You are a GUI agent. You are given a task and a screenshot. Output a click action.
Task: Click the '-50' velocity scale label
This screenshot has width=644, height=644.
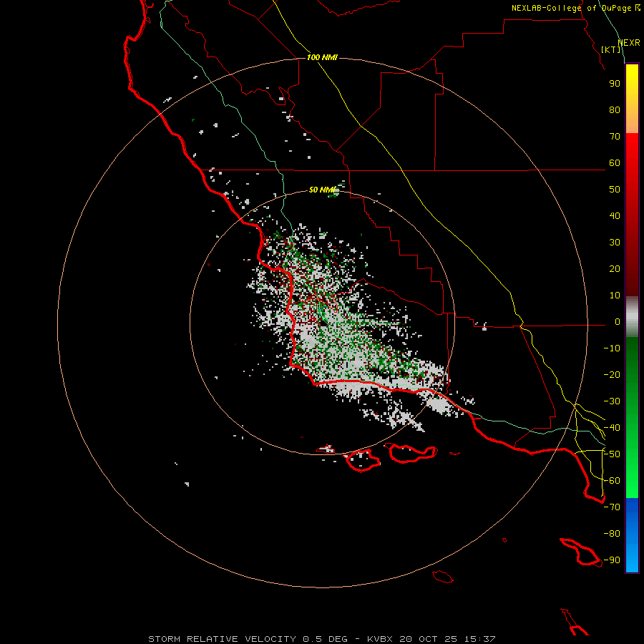612,454
